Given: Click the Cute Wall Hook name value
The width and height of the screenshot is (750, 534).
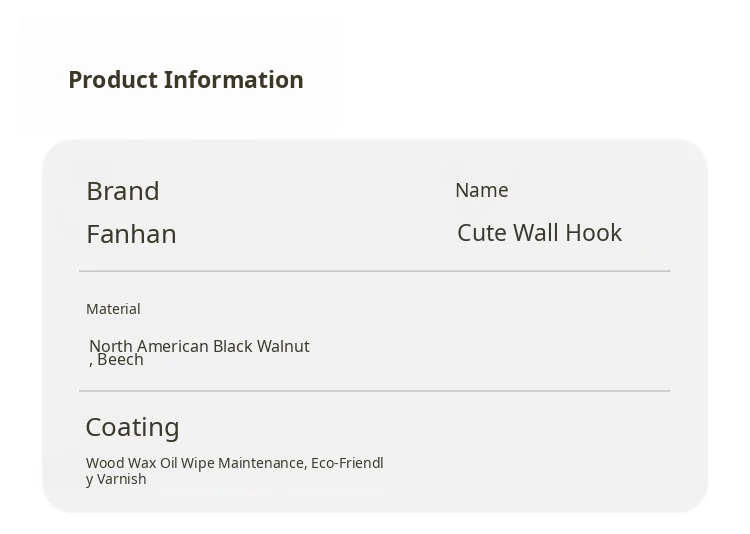Looking at the screenshot, I should click(x=539, y=233).
